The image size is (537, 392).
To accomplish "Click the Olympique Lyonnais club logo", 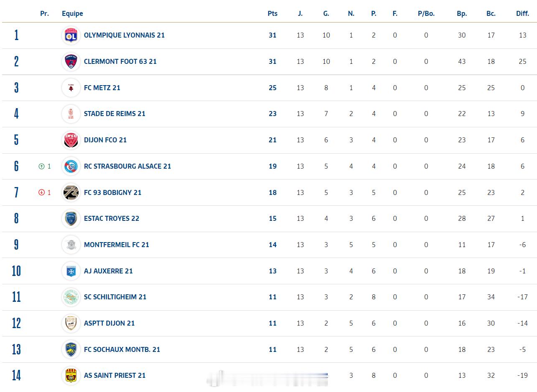I will click(x=71, y=35).
